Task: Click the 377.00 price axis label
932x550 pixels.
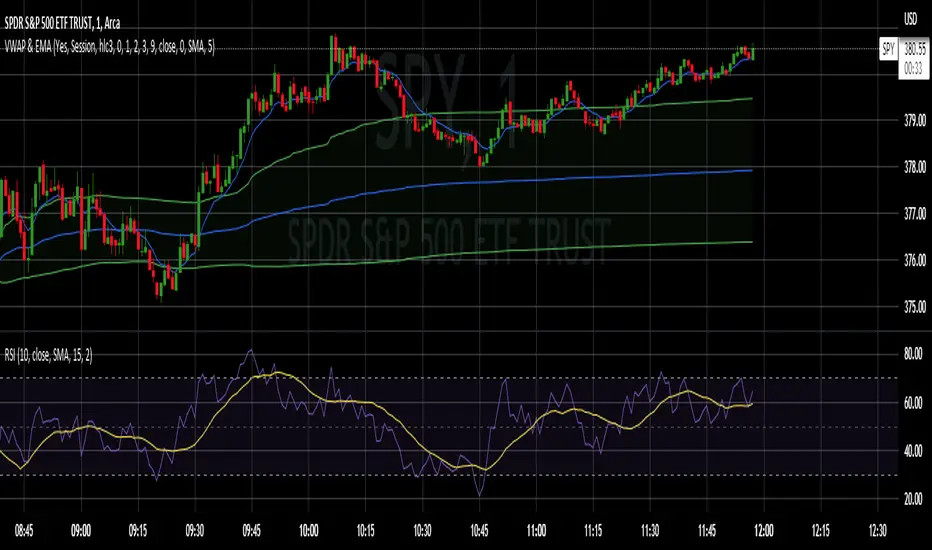Action: 914,213
